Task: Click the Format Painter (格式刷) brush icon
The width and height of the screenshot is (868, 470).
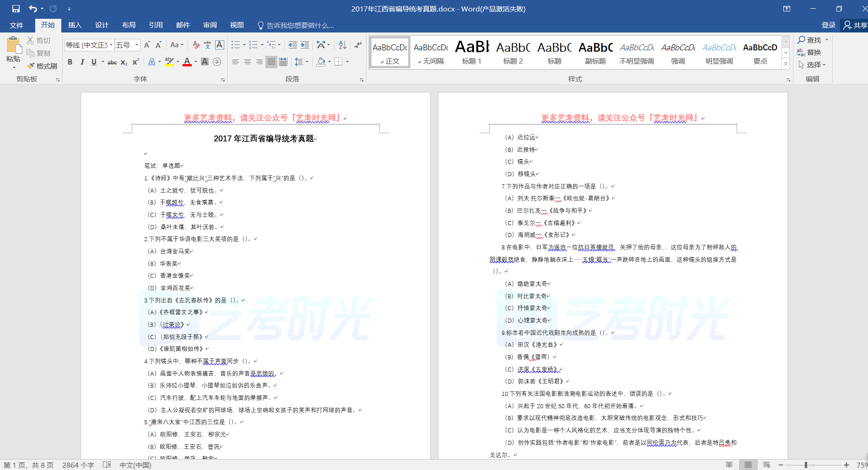Action: pyautogui.click(x=31, y=66)
